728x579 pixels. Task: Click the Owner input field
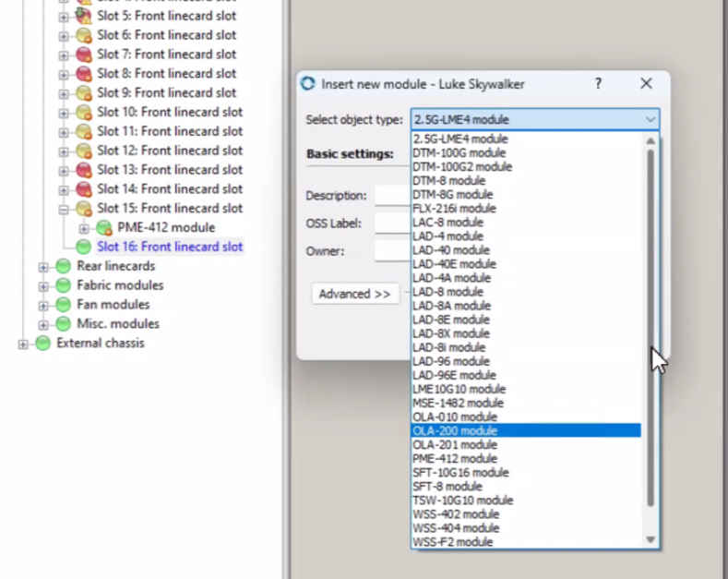[x=393, y=251]
